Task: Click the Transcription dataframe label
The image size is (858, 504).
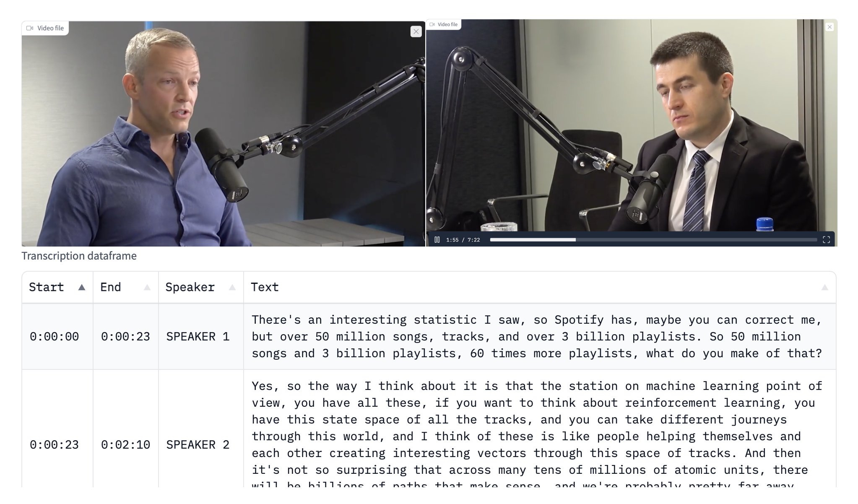Action: coord(78,256)
